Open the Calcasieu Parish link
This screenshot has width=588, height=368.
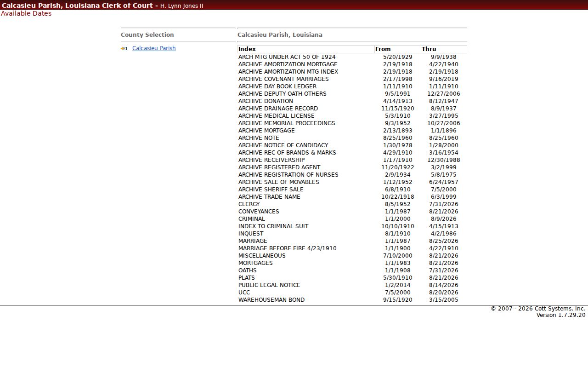tap(154, 48)
